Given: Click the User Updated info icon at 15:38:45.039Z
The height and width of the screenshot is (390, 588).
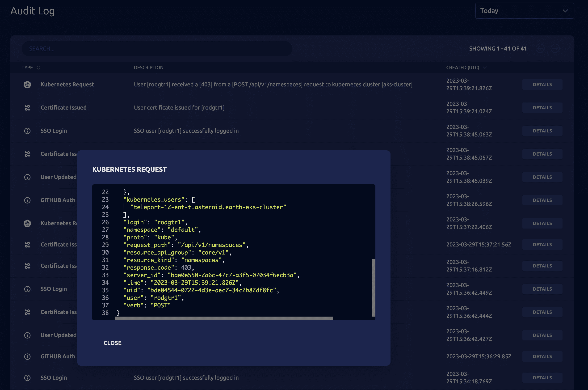Looking at the screenshot, I should coord(27,177).
